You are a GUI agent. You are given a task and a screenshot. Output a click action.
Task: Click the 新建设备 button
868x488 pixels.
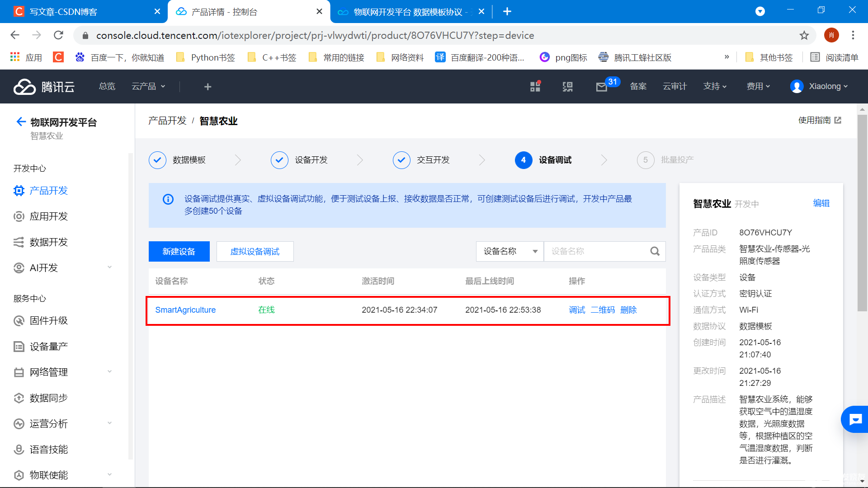coord(179,251)
